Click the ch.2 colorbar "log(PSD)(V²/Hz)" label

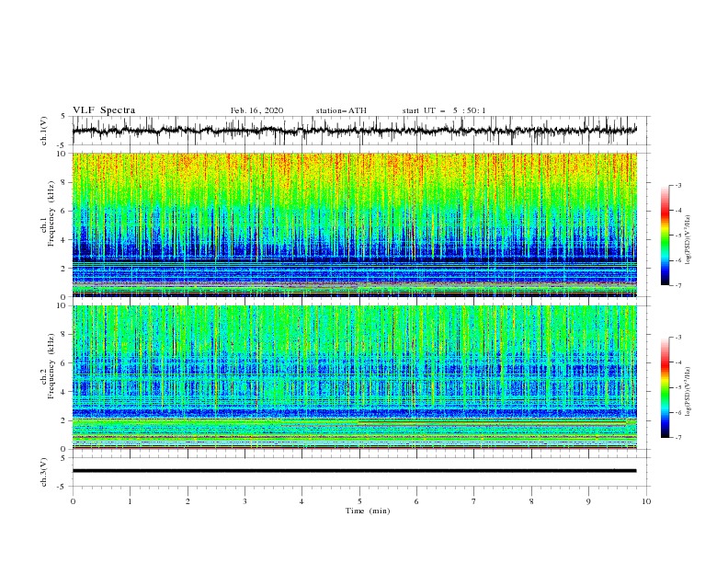pos(688,391)
